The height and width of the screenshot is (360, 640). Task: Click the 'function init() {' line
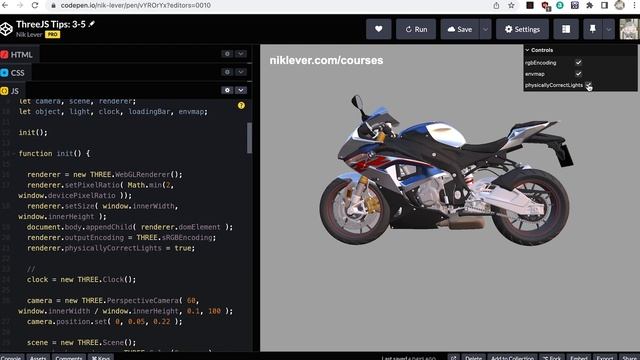54,153
